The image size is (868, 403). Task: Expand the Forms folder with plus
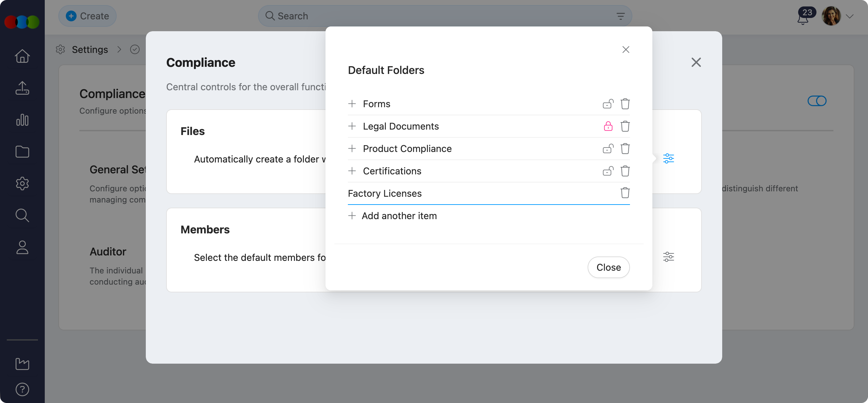tap(352, 103)
